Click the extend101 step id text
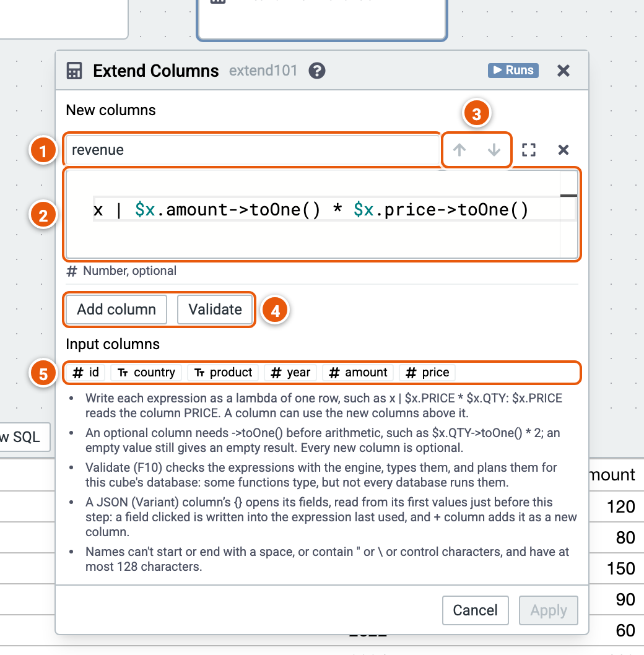The height and width of the screenshot is (655, 644). [263, 71]
